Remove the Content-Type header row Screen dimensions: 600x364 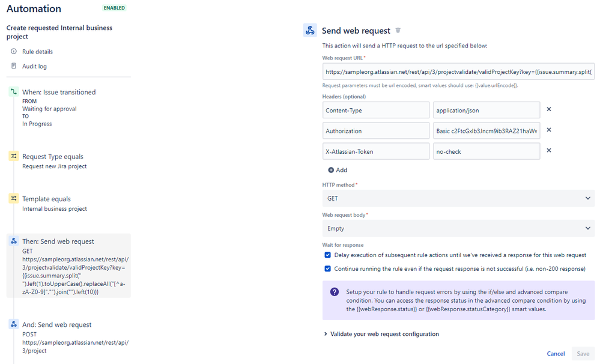pyautogui.click(x=548, y=110)
